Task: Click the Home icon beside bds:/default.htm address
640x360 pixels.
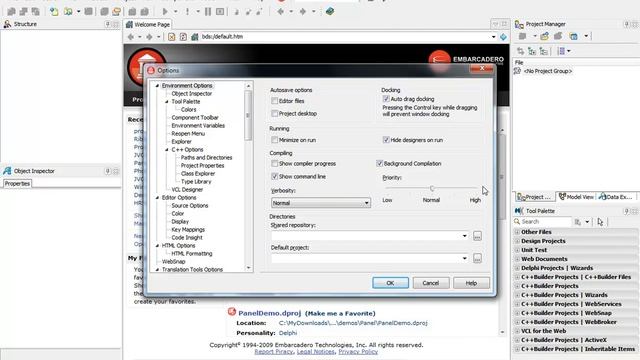Action: click(195, 37)
